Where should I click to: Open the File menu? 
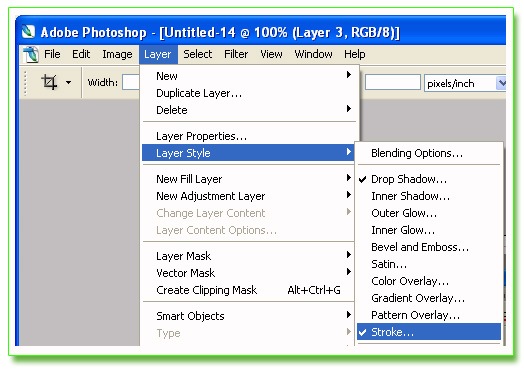point(52,54)
